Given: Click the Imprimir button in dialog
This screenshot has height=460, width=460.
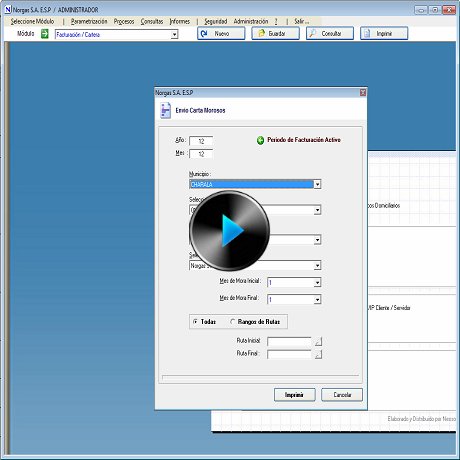Looking at the screenshot, I should (x=294, y=395).
